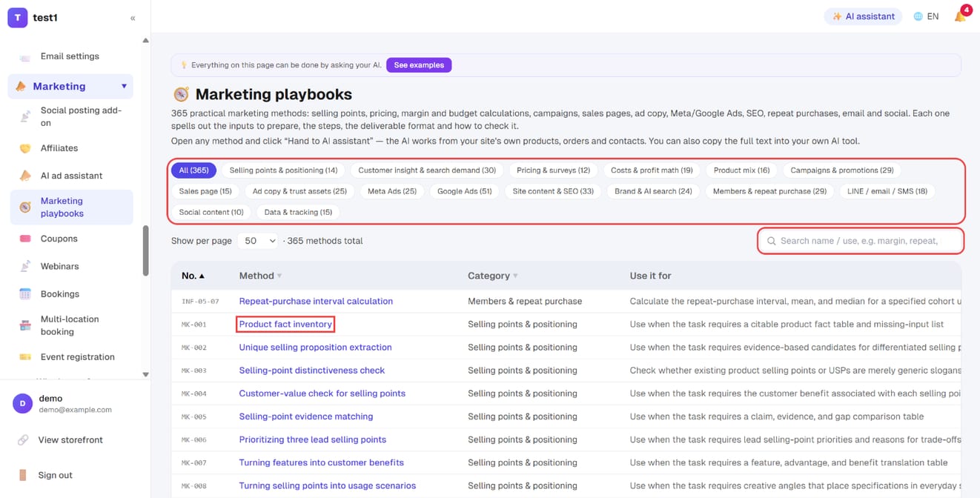Click the Sign out door icon
Viewport: 980px width, 498px height.
[x=23, y=475]
